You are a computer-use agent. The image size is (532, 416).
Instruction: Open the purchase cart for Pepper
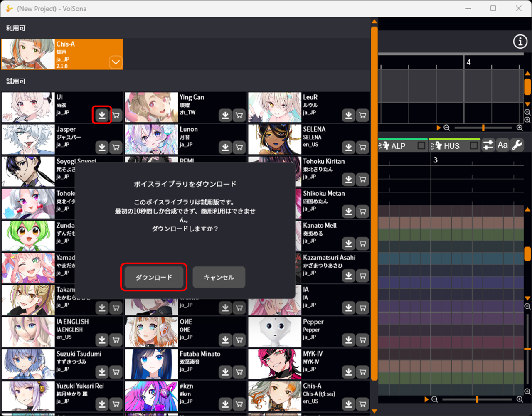point(363,340)
